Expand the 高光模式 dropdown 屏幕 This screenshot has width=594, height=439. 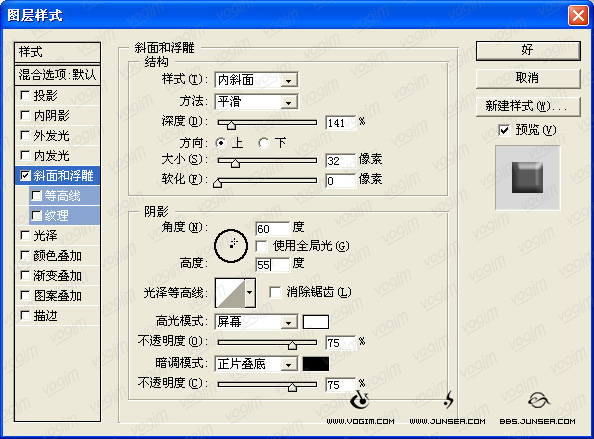point(256,322)
